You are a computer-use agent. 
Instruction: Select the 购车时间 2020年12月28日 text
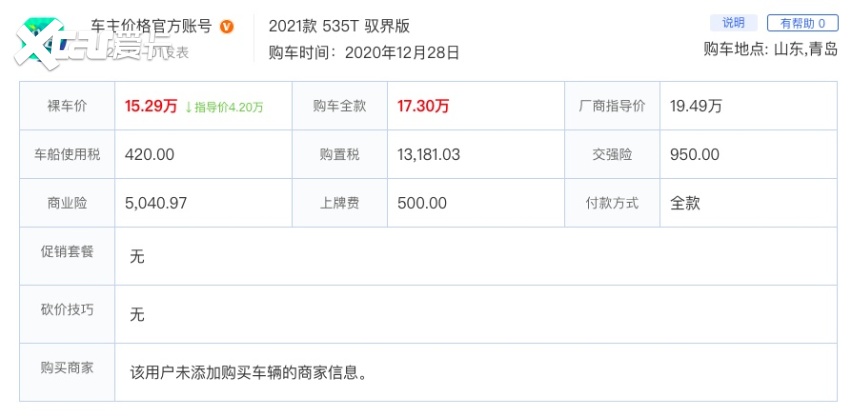click(364, 53)
